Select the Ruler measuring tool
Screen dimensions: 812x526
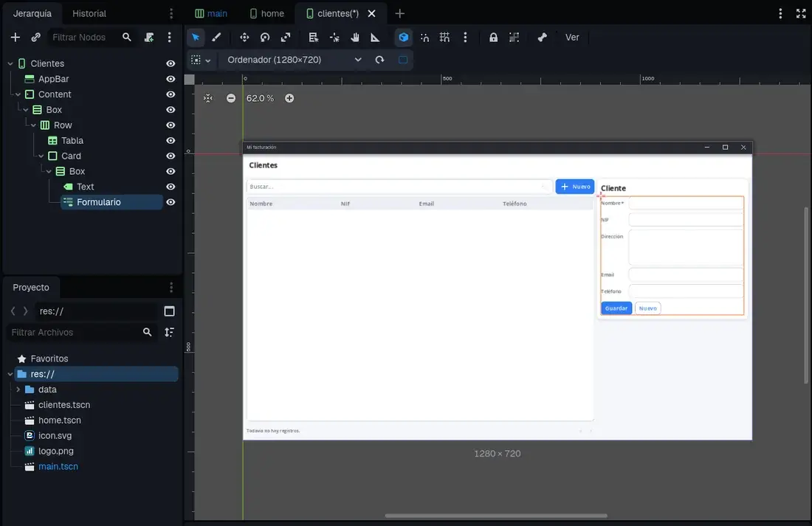pos(375,38)
